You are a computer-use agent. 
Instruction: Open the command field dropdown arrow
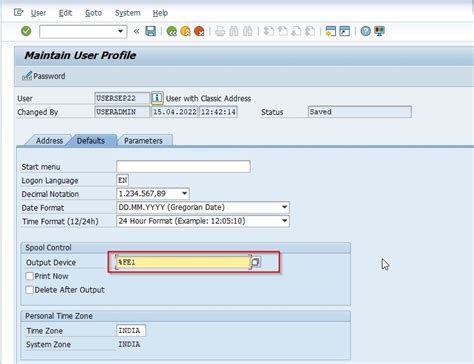pyautogui.click(x=120, y=32)
